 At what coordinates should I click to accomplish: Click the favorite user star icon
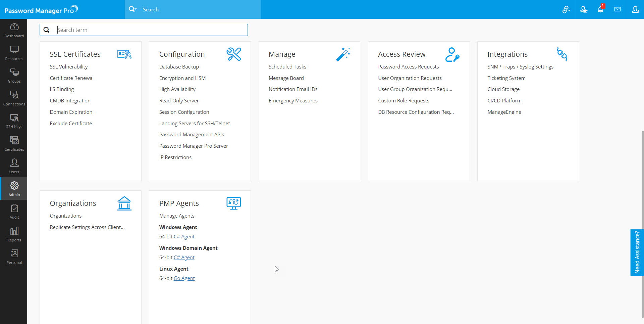coord(584,9)
